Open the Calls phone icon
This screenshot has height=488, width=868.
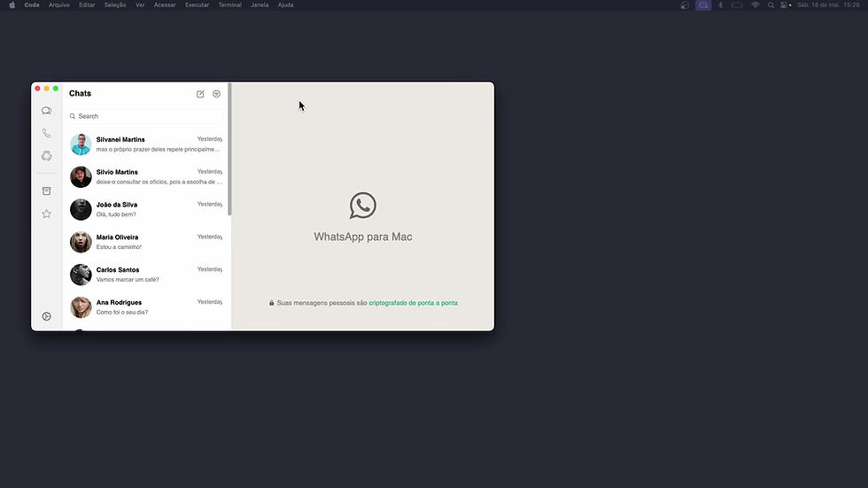tap(46, 134)
